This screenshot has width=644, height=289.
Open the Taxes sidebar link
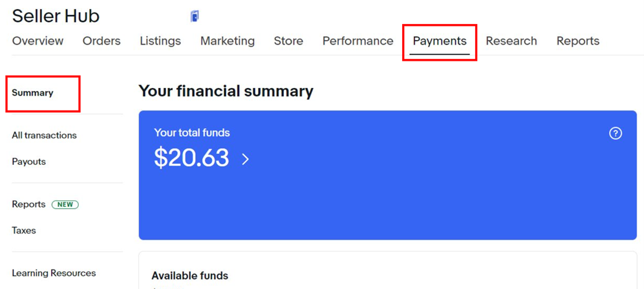(x=24, y=230)
